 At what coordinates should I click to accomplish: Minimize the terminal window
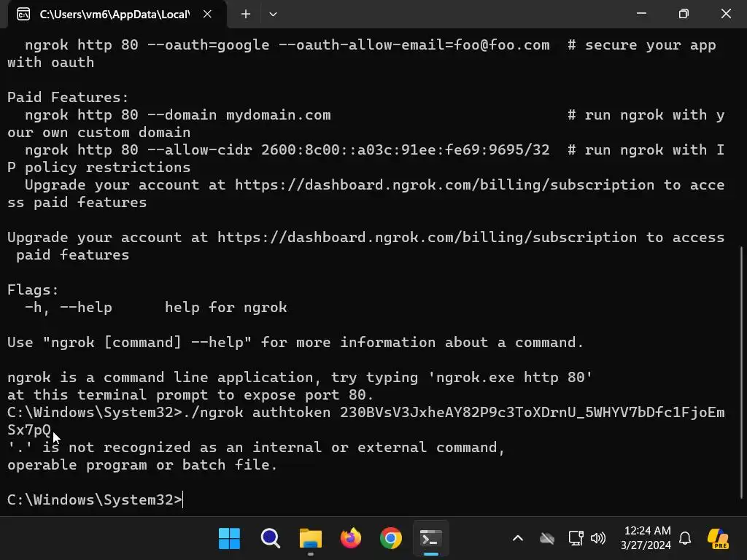(642, 14)
